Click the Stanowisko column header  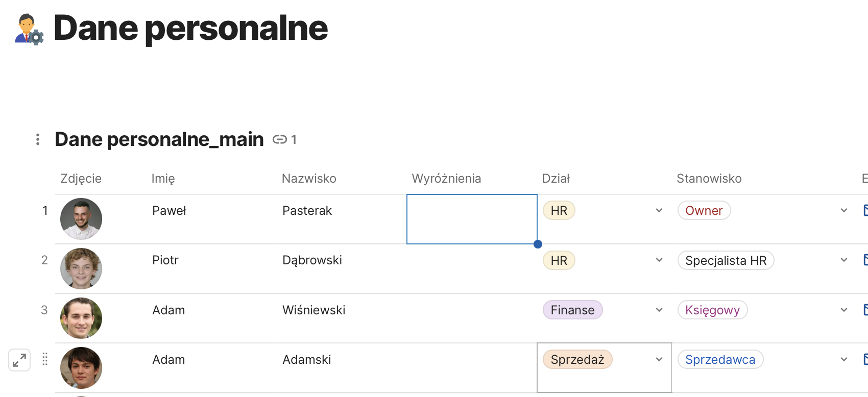709,179
